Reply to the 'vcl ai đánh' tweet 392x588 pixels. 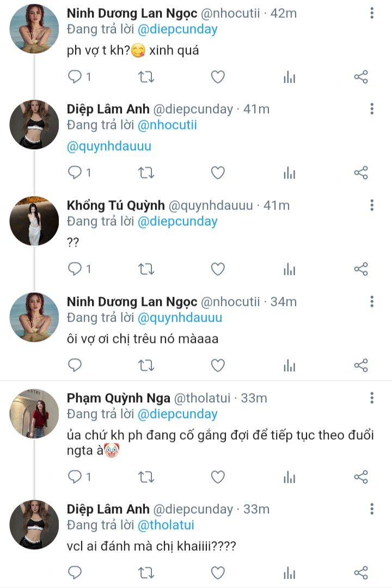click(x=75, y=573)
